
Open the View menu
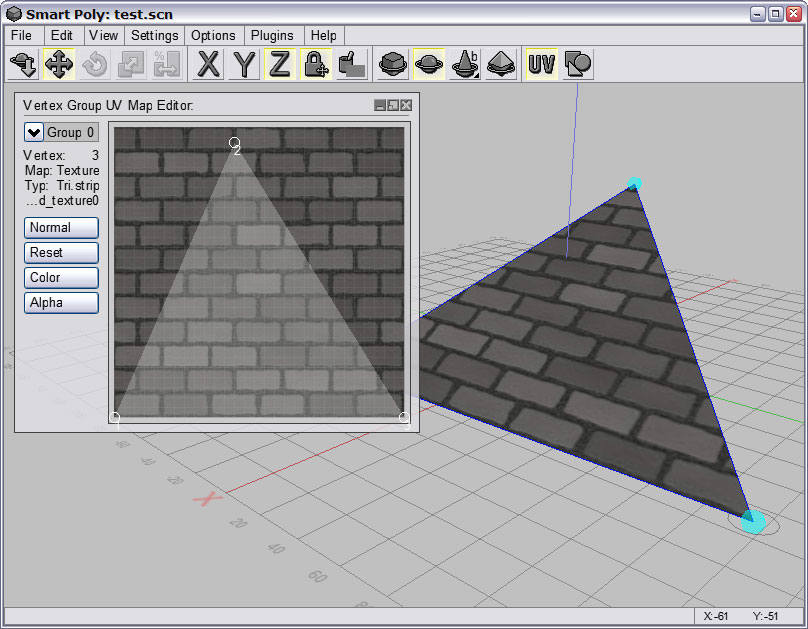[103, 35]
